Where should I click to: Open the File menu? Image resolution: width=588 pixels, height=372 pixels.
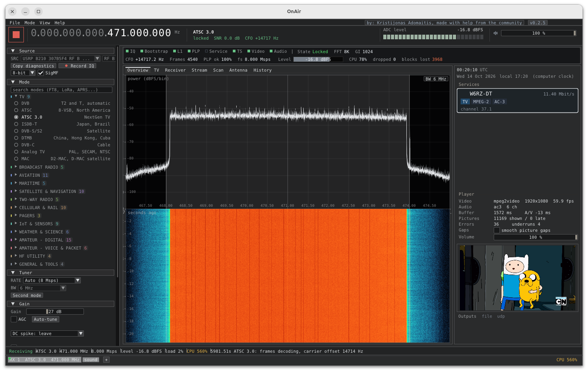[15, 23]
